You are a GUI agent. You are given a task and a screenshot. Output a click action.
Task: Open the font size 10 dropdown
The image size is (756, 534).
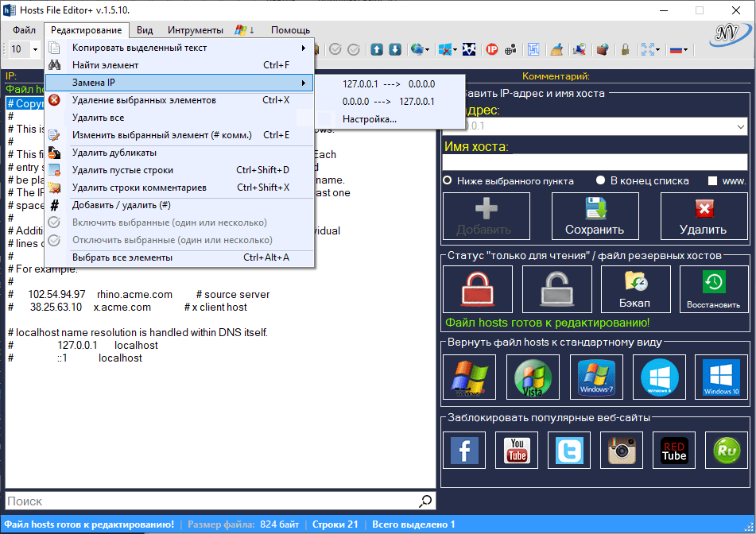click(35, 49)
